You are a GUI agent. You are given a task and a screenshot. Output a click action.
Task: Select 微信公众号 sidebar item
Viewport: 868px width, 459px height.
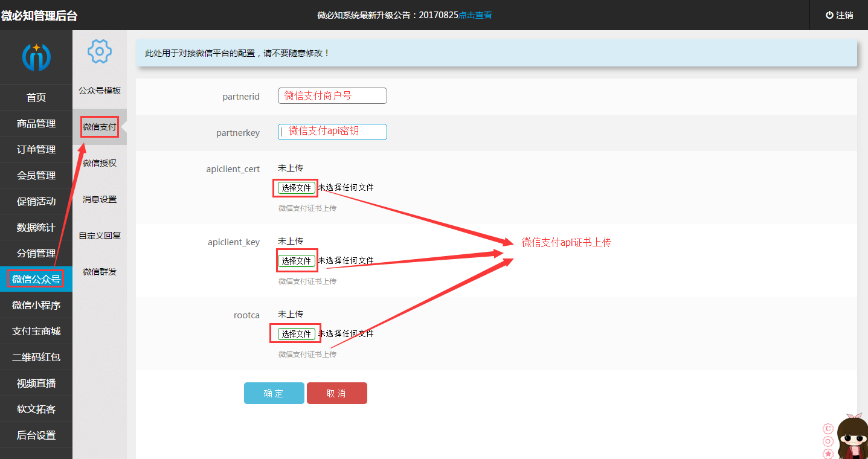pos(36,279)
